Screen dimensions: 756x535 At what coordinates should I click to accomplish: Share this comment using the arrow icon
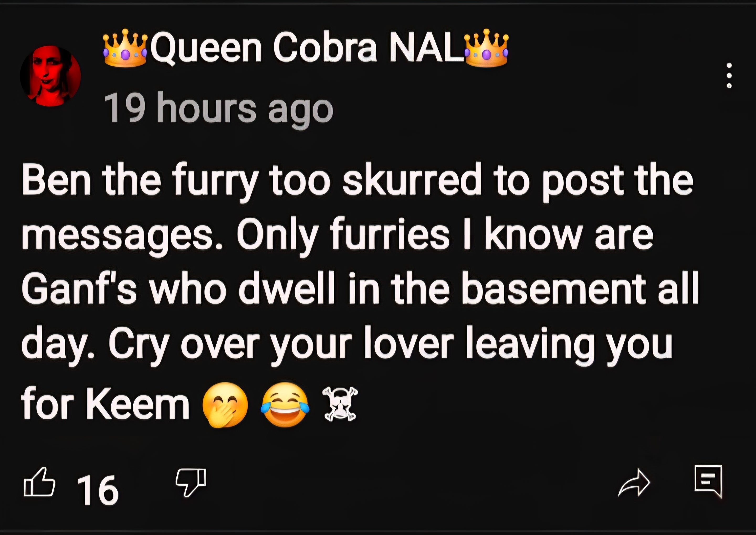(x=634, y=483)
